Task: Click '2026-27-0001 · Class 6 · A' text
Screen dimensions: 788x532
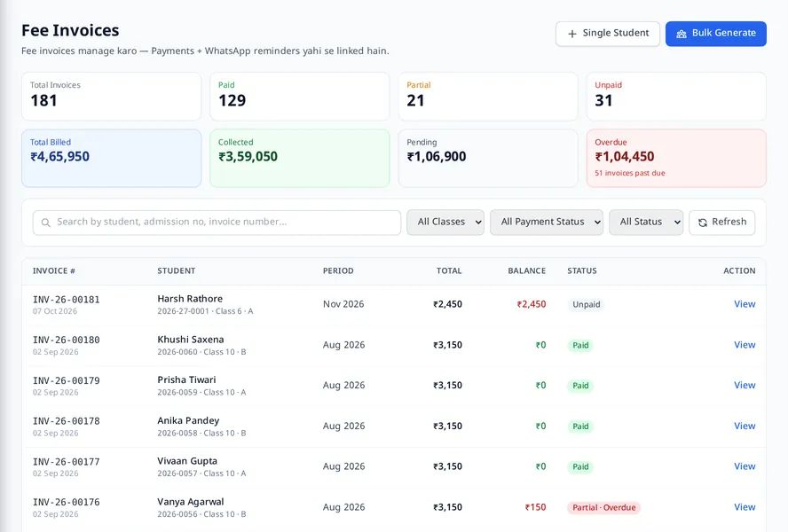Action: point(205,311)
